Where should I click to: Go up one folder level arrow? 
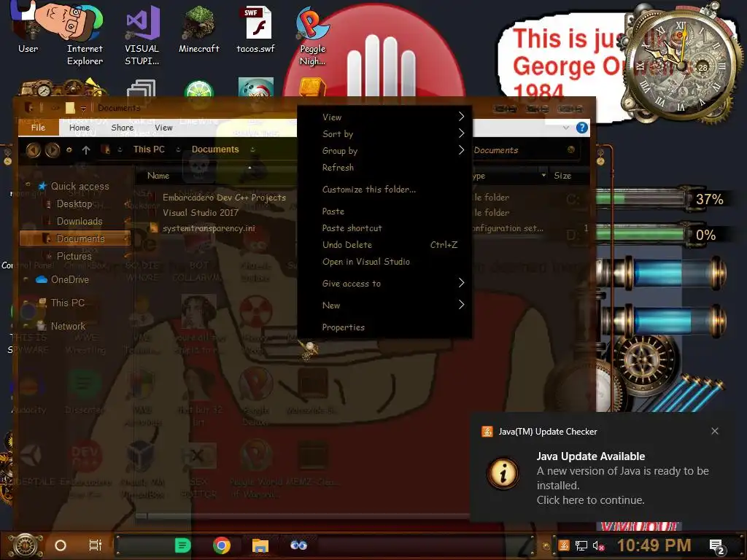click(x=86, y=150)
